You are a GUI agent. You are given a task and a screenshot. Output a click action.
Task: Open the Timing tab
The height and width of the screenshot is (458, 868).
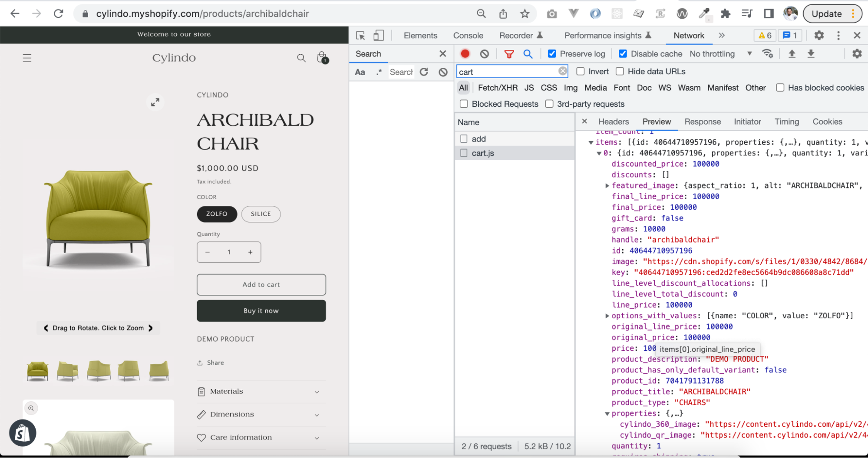point(786,122)
